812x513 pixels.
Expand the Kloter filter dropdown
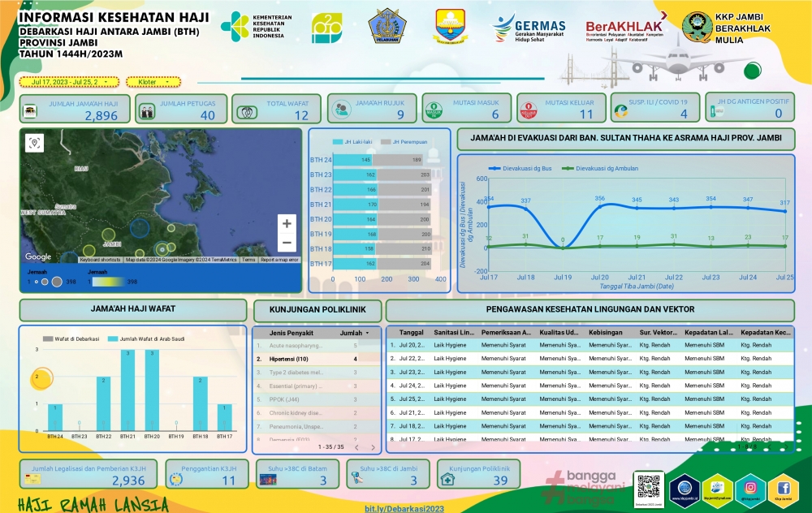153,82
